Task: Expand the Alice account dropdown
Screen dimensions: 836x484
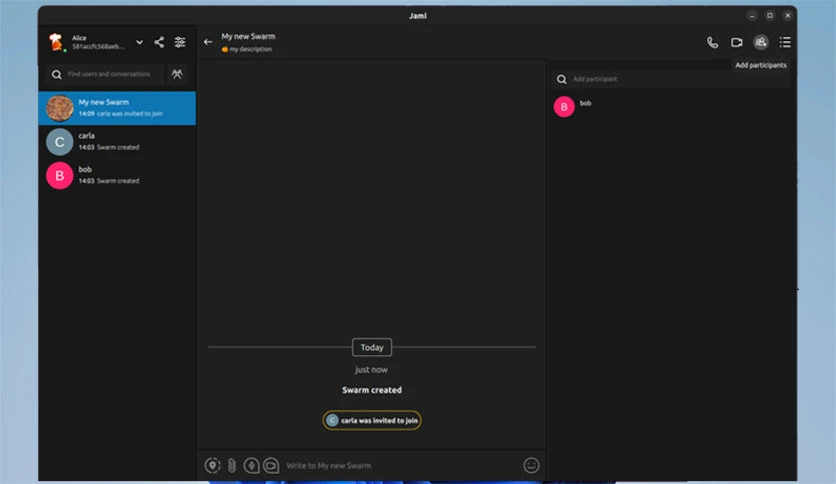Action: coord(139,42)
